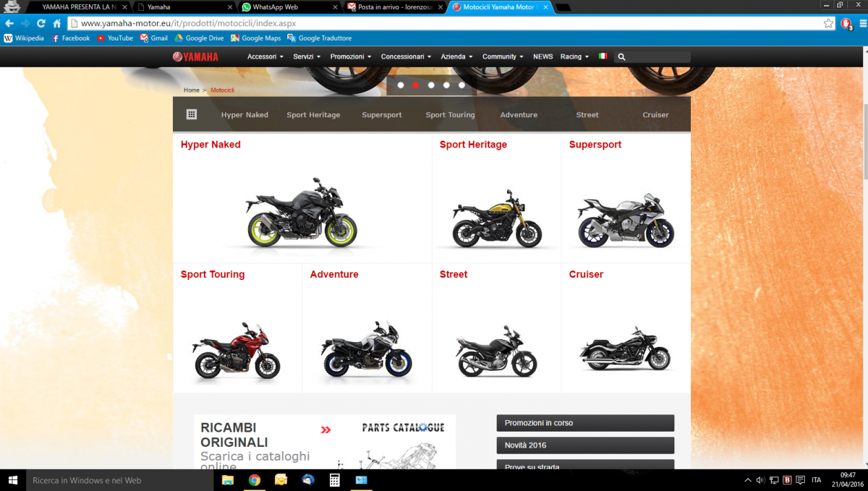The image size is (868, 491).
Task: Show hidden system tray icons
Action: tap(748, 480)
